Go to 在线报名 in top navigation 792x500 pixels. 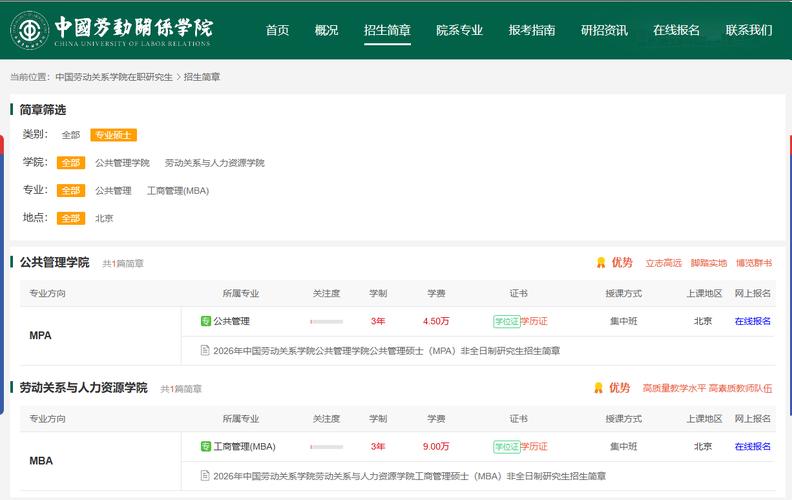pyautogui.click(x=676, y=30)
